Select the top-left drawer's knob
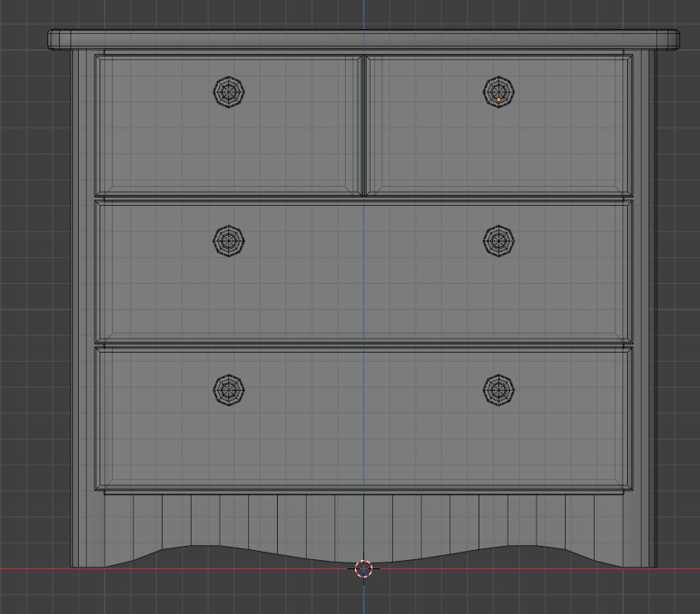 pos(229,92)
